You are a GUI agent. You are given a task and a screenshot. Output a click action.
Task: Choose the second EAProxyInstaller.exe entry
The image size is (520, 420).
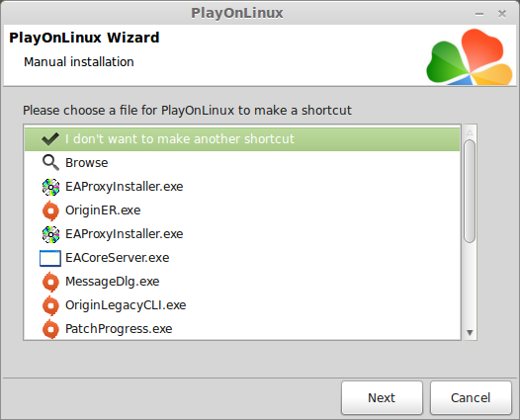coord(242,234)
